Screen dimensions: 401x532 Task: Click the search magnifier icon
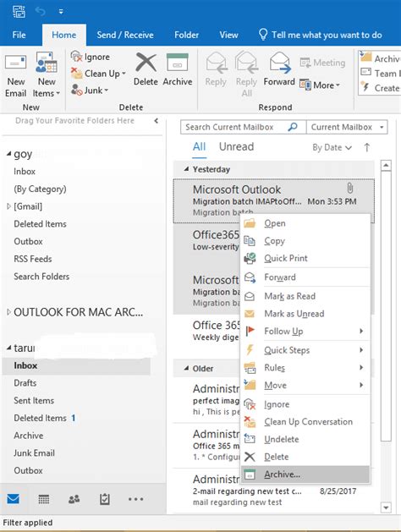(293, 127)
